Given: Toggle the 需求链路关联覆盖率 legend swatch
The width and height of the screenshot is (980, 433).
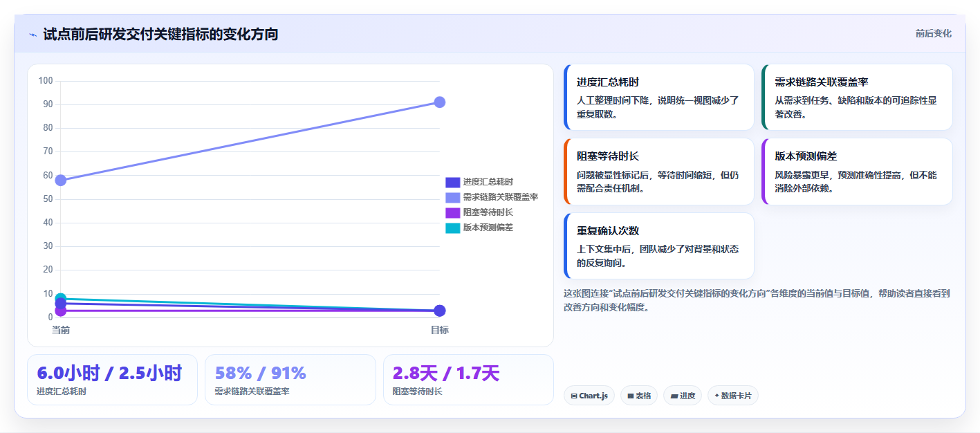Looking at the screenshot, I should 452,197.
